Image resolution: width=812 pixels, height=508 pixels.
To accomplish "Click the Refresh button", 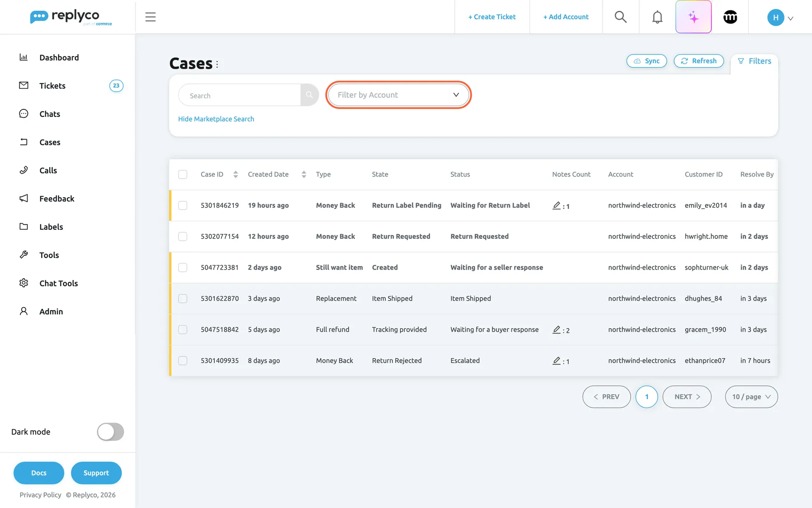I will (x=698, y=61).
